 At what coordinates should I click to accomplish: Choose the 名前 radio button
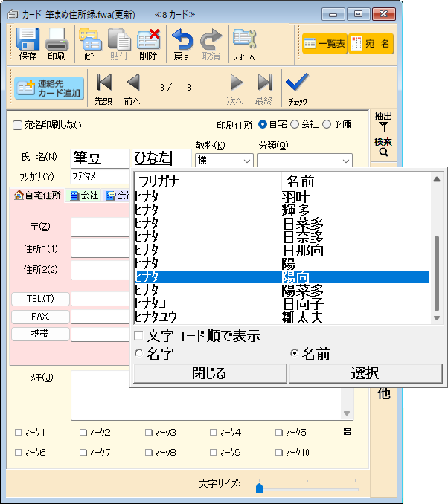point(294,353)
